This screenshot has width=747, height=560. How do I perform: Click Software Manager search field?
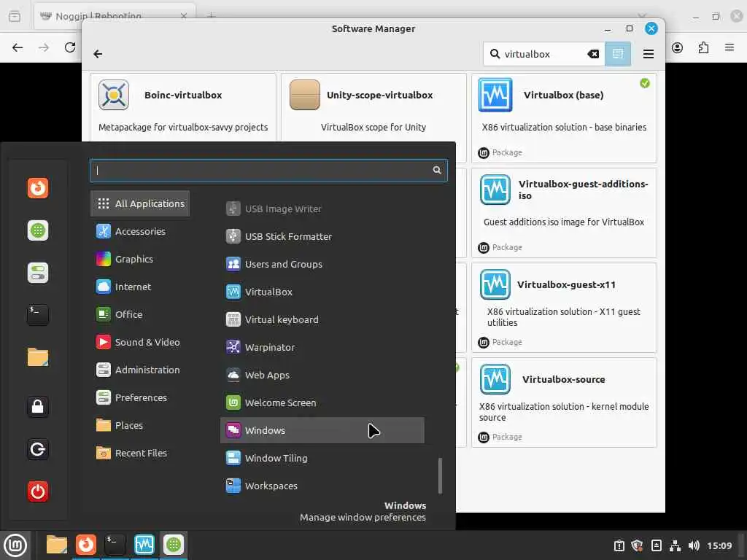(x=544, y=54)
